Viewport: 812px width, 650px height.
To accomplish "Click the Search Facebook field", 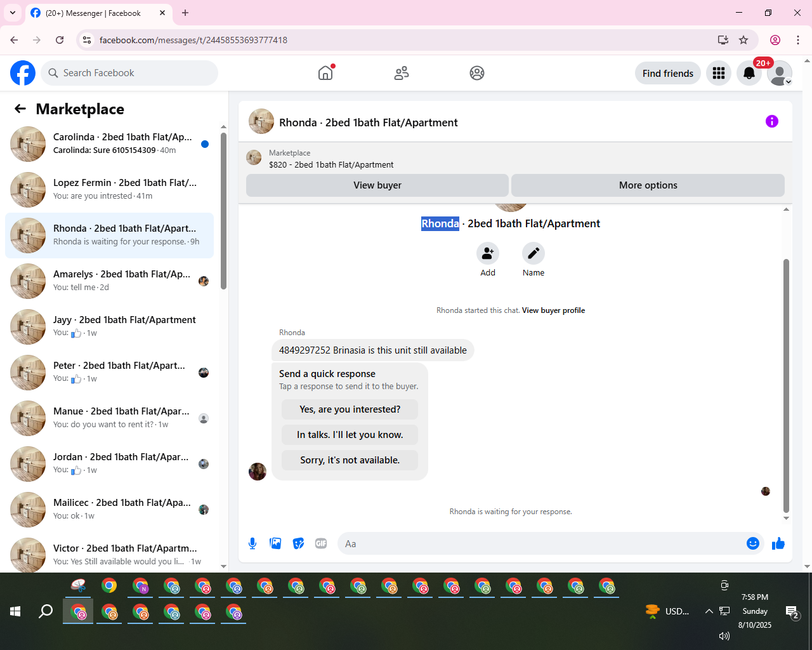I will pyautogui.click(x=129, y=73).
